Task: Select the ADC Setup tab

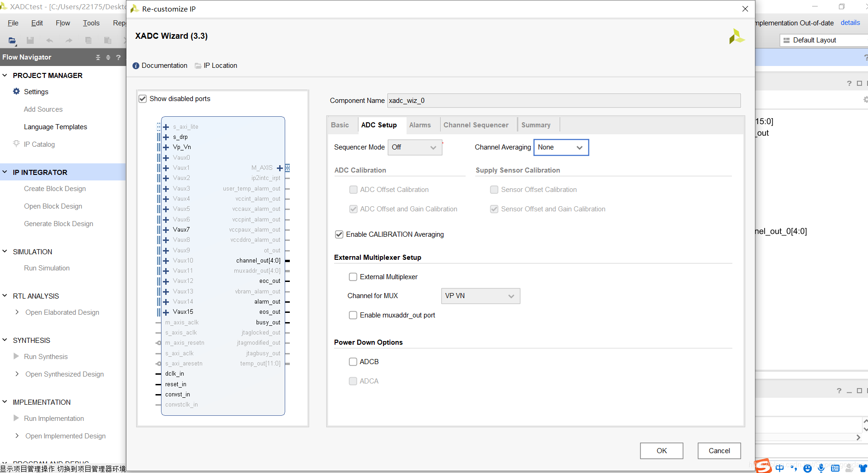Action: point(379,125)
